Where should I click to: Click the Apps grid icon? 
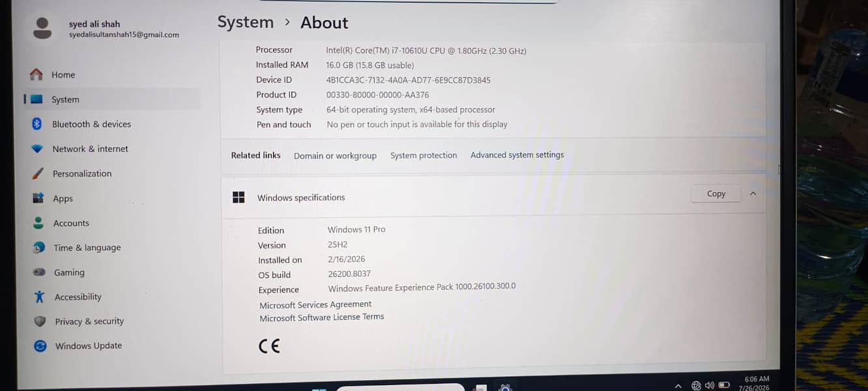pyautogui.click(x=38, y=198)
